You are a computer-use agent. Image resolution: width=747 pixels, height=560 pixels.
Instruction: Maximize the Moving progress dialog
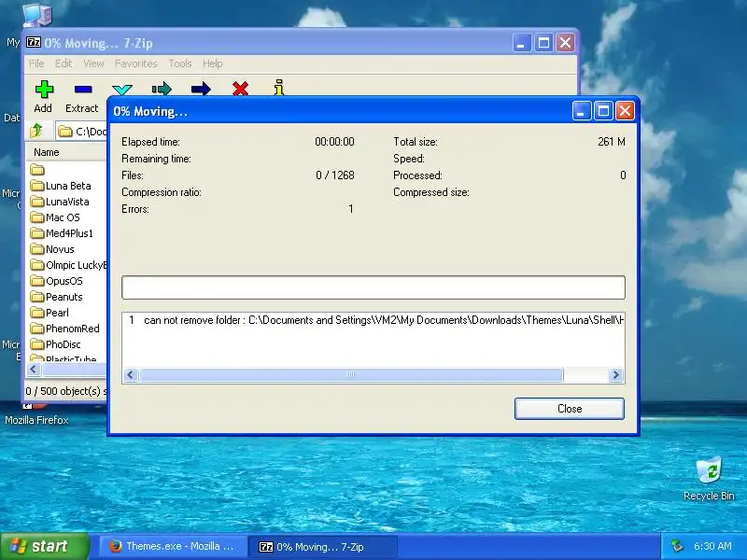point(603,111)
